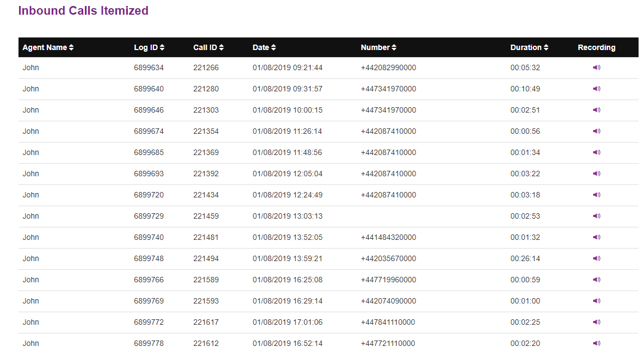Click date 01/08/2019 09:31:57
The image size is (644, 359).
[x=288, y=89]
